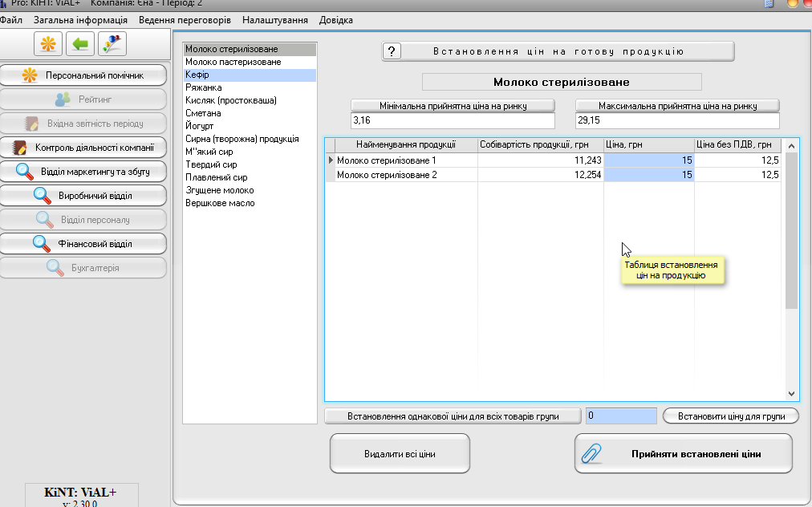This screenshot has height=507, width=812.
Task: Select Згущене молоко in list
Action: pyautogui.click(x=250, y=190)
